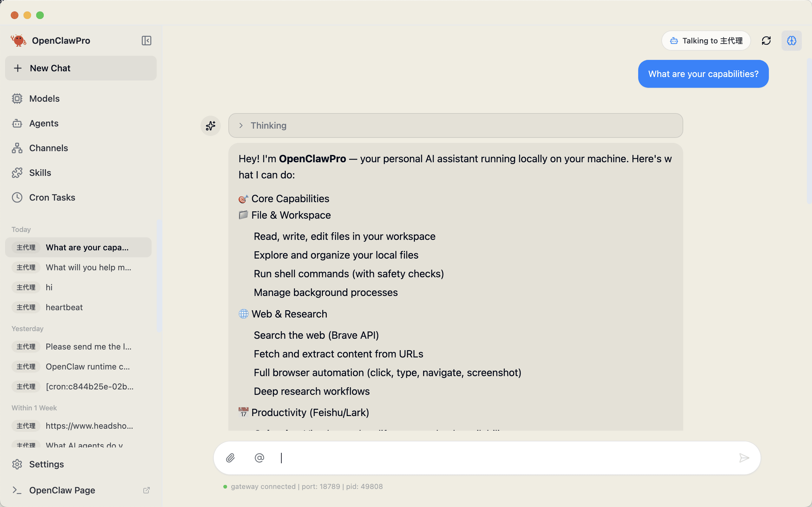Screen dimensions: 812x507
Task: Toggle thinking display with the brain icon
Action: point(791,40)
